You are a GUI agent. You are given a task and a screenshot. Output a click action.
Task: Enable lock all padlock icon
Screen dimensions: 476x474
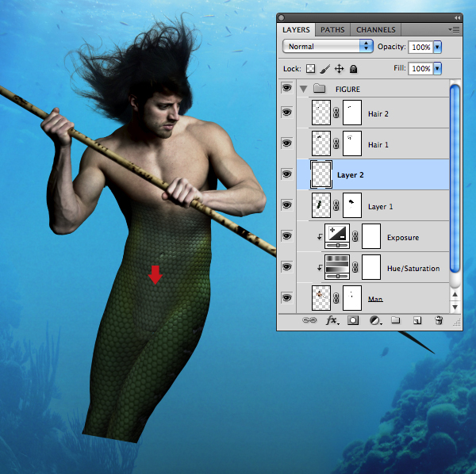click(353, 69)
